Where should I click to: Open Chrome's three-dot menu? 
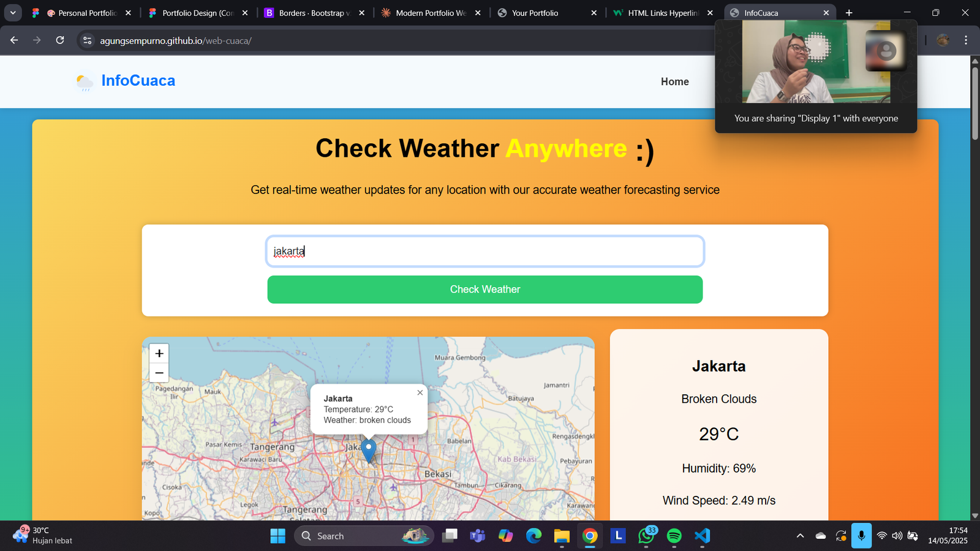point(966,40)
